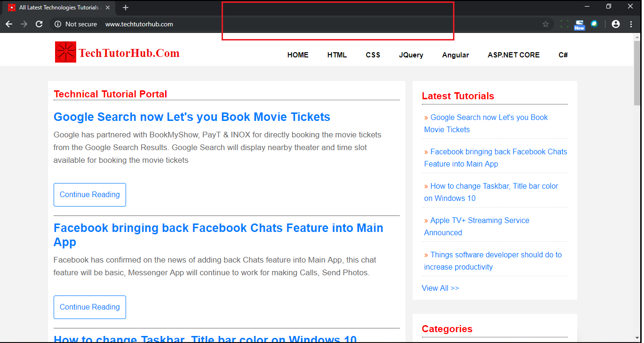Image resolution: width=644 pixels, height=343 pixels.
Task: Click Continue Reading under the Google Search article
Action: 90,195
